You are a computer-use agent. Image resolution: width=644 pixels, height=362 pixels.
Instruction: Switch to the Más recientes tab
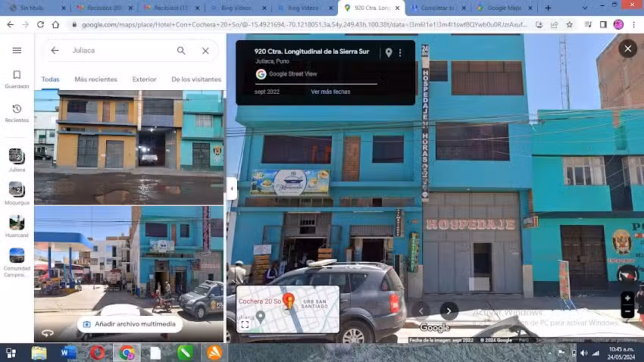point(95,80)
